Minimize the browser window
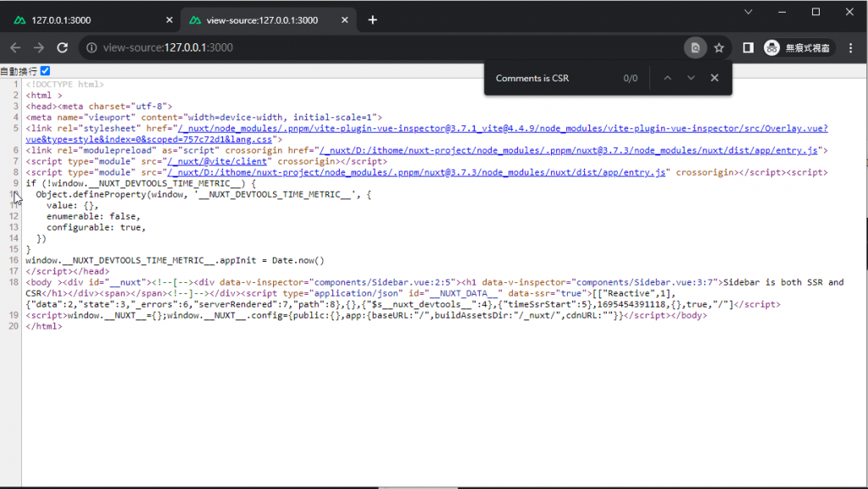 (x=782, y=12)
